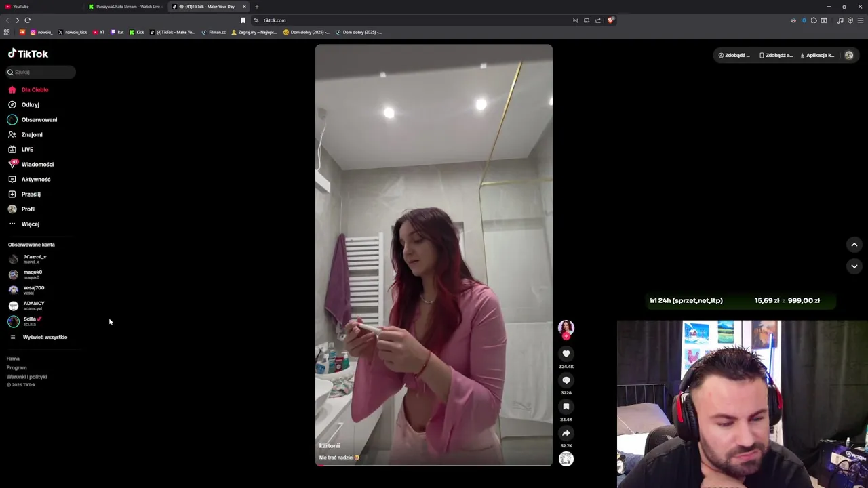Open the Dla Ciebie feed
868x488 pixels.
click(x=28, y=89)
